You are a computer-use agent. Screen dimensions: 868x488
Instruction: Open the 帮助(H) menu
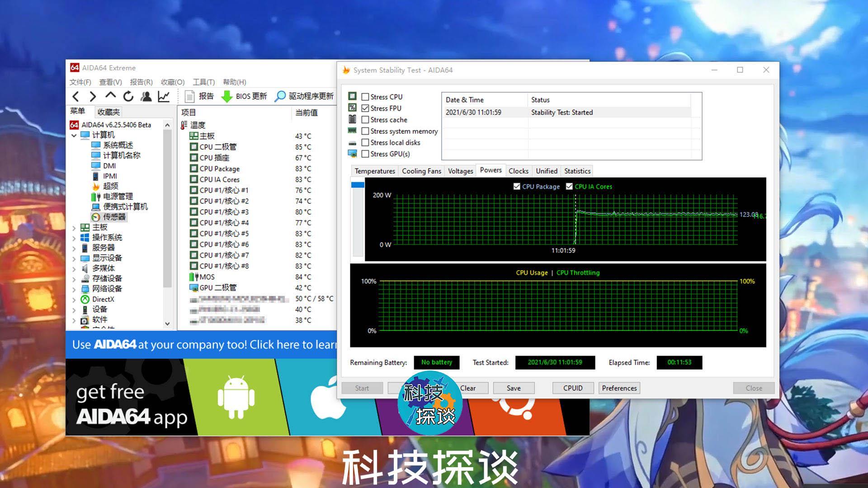[x=234, y=82]
